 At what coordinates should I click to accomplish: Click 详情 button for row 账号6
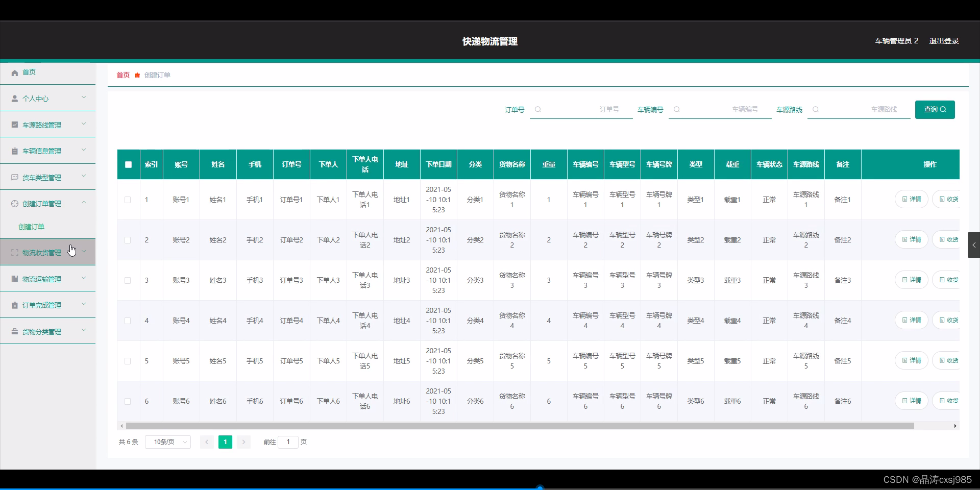tap(912, 401)
